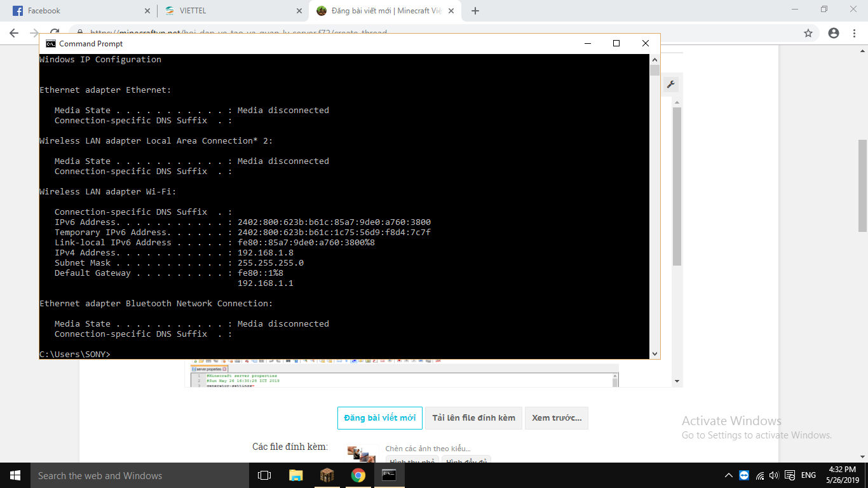Click the 'Windows IP Configuration' heading text

pos(100,60)
